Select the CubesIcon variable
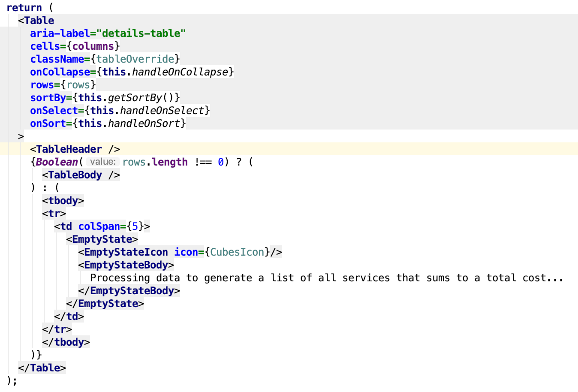 click(237, 252)
